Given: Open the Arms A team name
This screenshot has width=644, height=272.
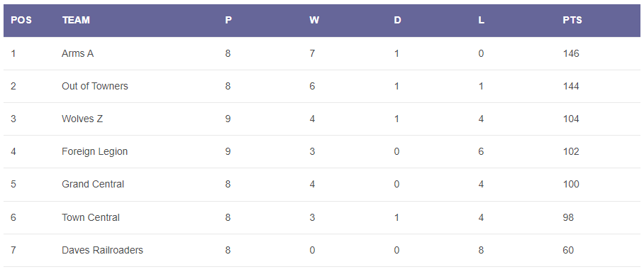Looking at the screenshot, I should click(77, 53).
